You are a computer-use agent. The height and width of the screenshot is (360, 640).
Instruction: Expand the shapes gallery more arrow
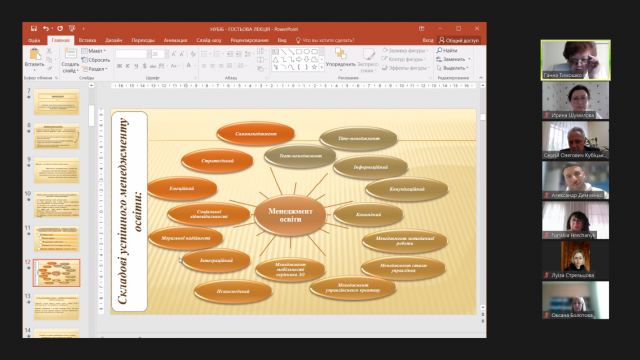pos(322,67)
